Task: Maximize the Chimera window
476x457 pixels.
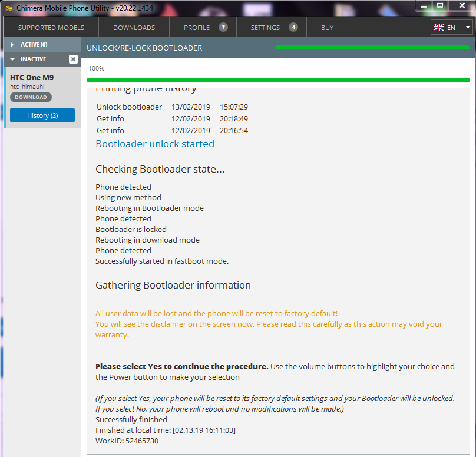Action: (x=439, y=6)
